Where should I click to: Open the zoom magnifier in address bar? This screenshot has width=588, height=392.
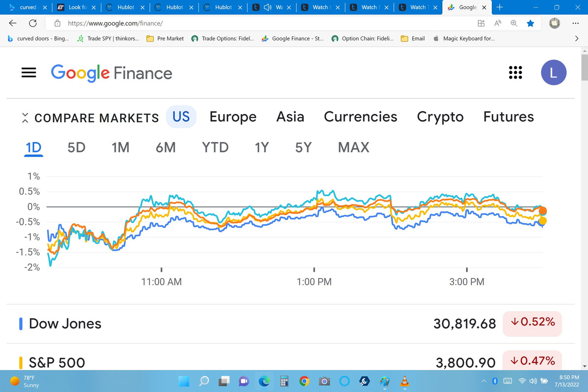point(514,23)
